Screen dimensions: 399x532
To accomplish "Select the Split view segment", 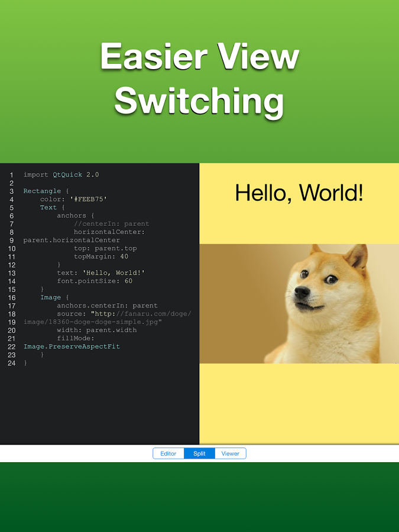I will (x=199, y=453).
